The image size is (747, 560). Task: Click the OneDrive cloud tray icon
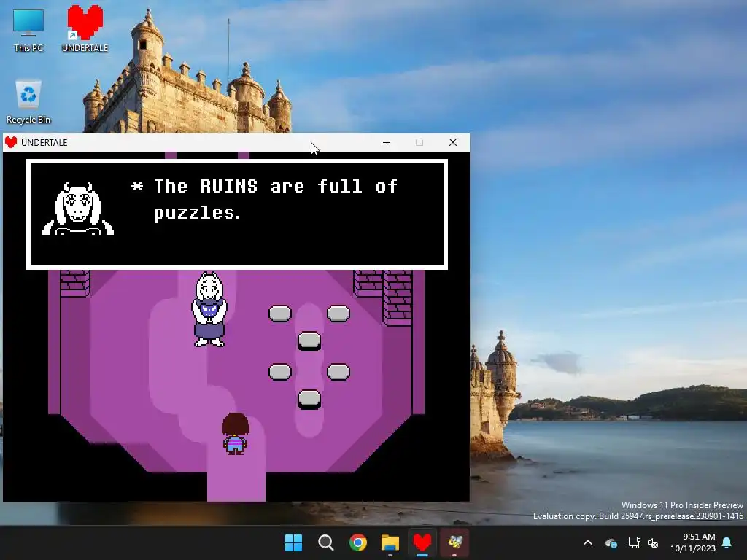pyautogui.click(x=611, y=542)
